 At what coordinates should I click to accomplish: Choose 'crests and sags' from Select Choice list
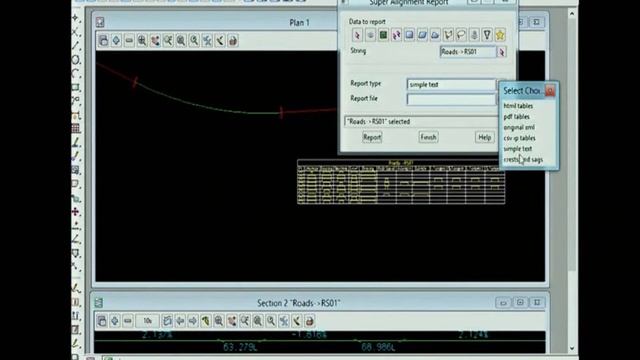pos(523,160)
